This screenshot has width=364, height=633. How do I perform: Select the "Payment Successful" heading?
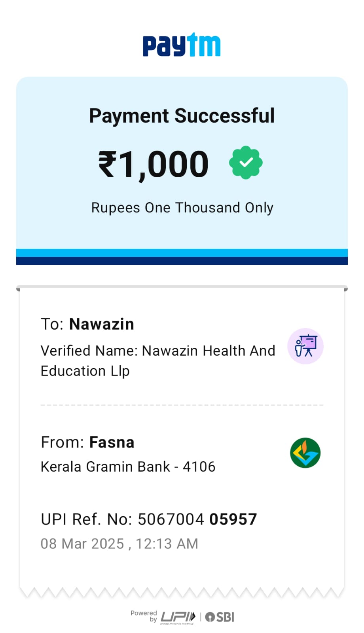(x=182, y=116)
